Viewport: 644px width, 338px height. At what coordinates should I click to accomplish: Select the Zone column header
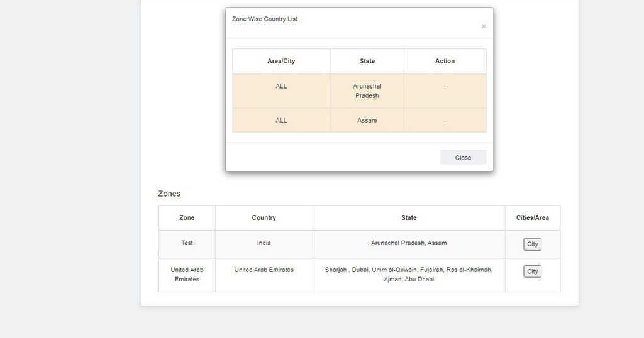(x=187, y=218)
